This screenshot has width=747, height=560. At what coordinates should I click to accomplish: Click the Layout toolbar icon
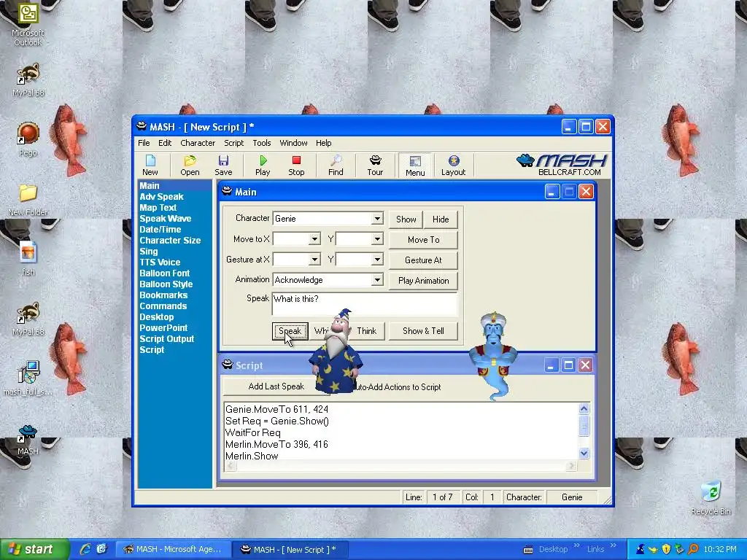(x=453, y=166)
